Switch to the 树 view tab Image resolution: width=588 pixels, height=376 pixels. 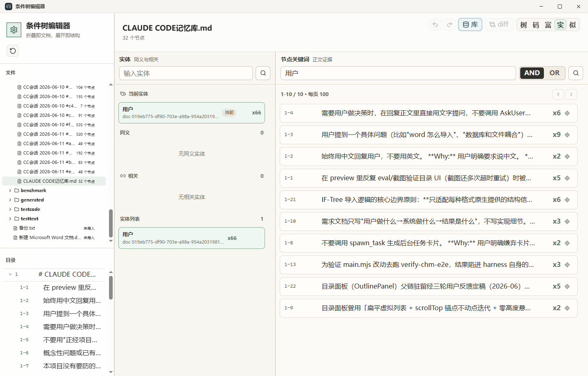(524, 25)
